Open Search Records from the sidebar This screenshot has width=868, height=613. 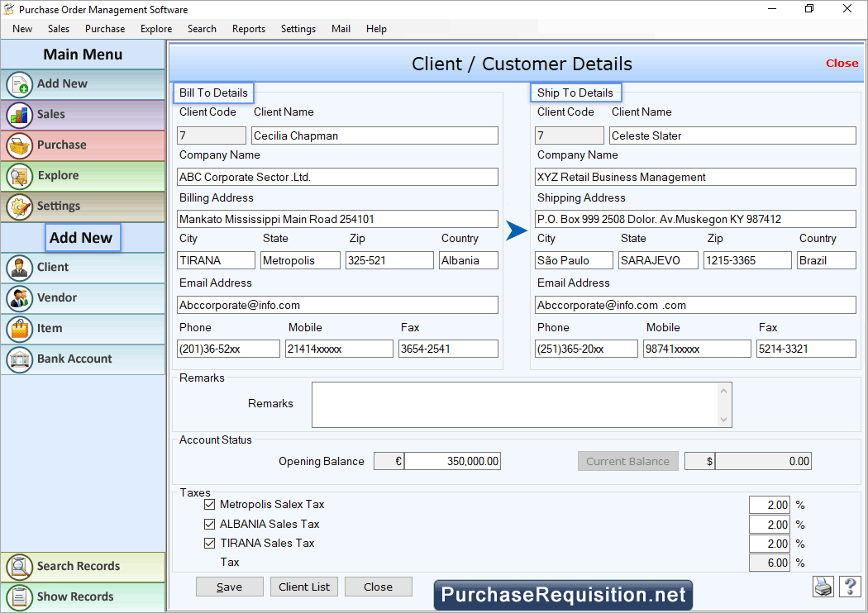click(72, 567)
